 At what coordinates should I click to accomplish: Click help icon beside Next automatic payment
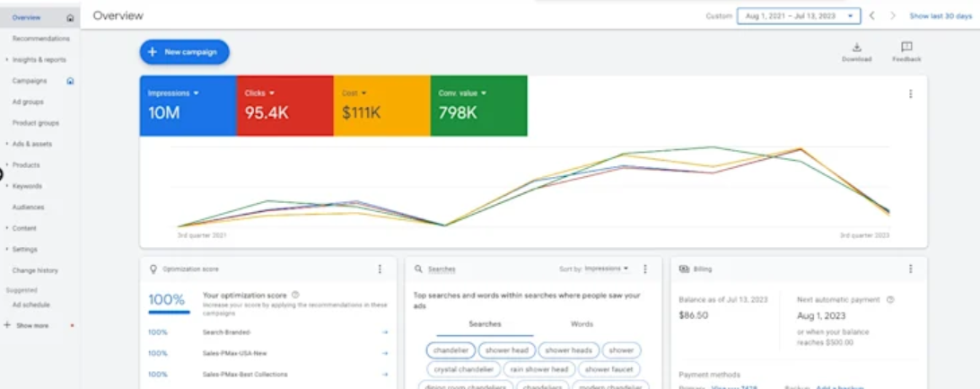890,299
